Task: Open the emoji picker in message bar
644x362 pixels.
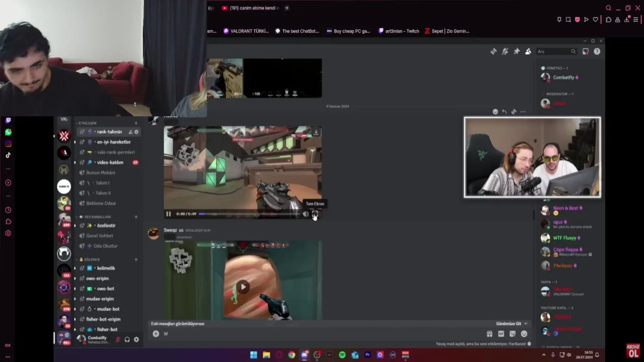Action: (x=524, y=334)
